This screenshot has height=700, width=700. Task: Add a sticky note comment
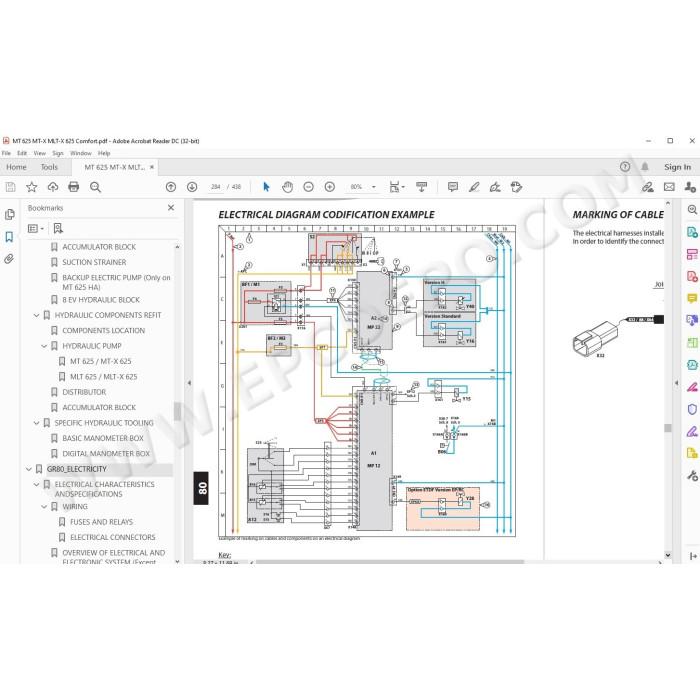coord(453,187)
